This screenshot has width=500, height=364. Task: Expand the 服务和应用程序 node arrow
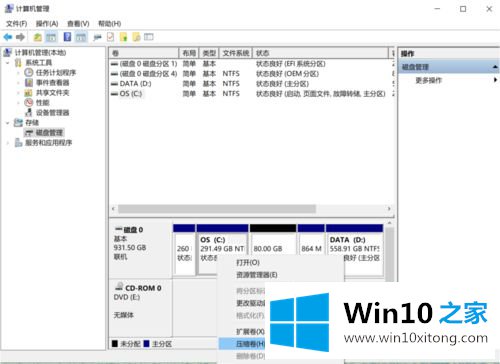[8, 143]
